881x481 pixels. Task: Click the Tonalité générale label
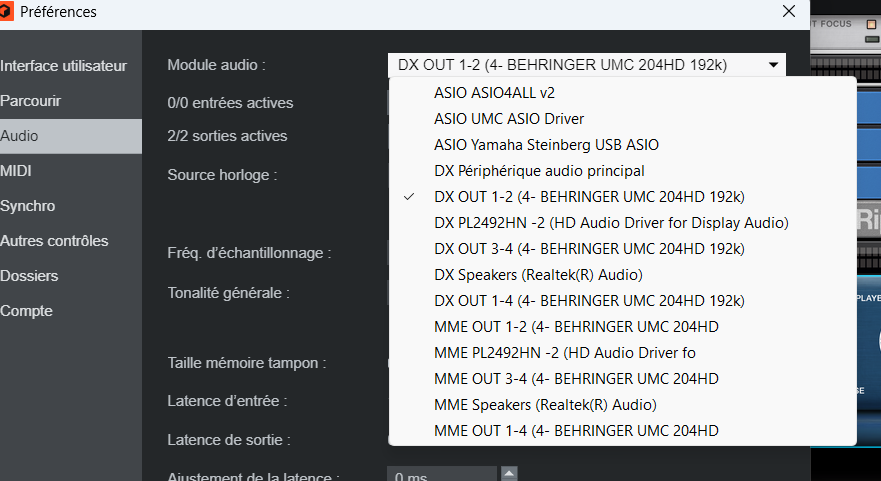(x=228, y=293)
